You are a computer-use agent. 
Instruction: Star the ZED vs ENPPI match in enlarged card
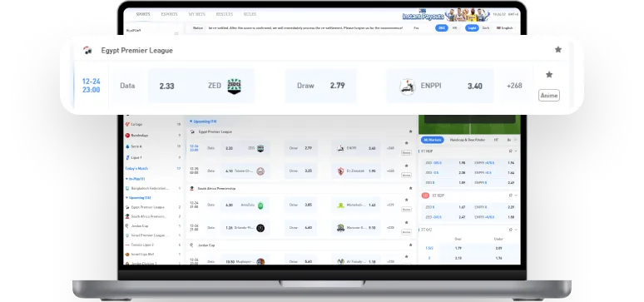pyautogui.click(x=548, y=75)
